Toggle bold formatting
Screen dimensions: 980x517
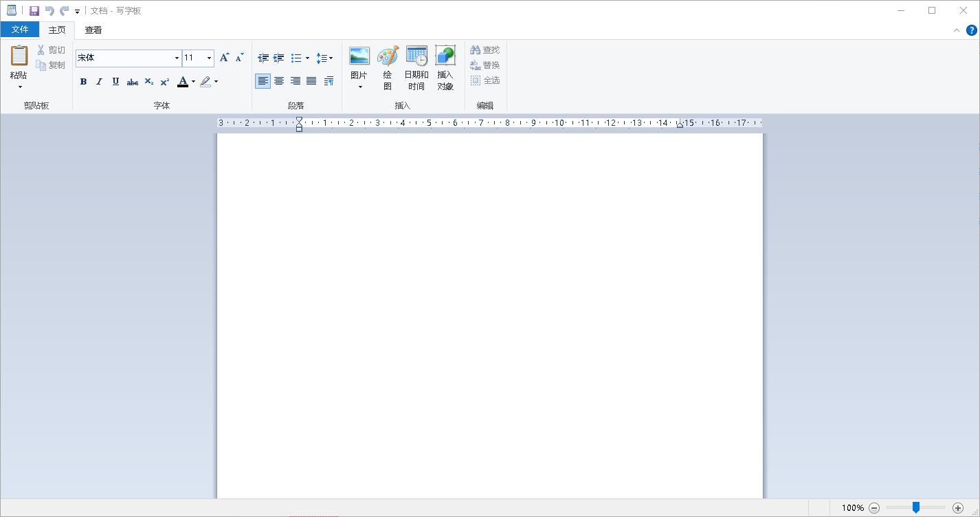click(83, 81)
